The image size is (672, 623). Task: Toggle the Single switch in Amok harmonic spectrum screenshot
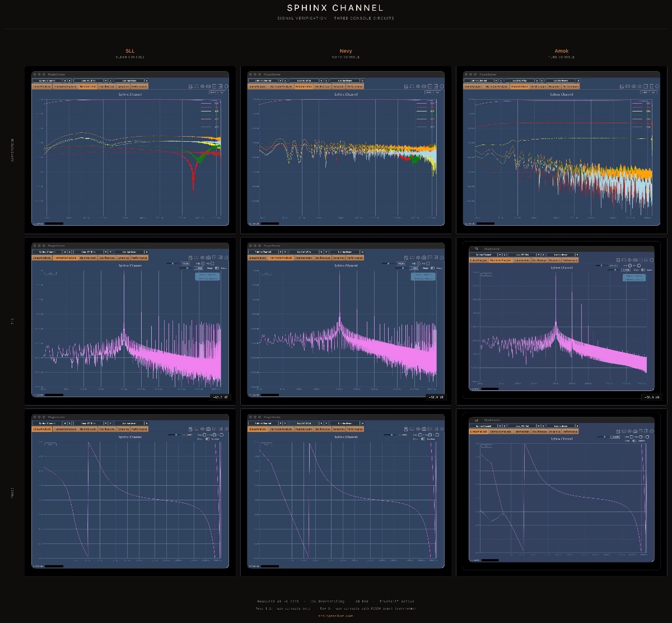pyautogui.click(x=643, y=269)
